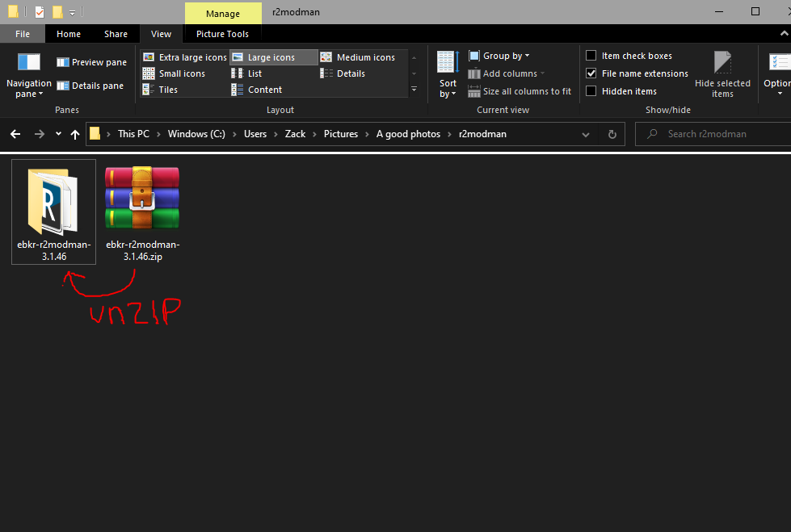791x532 pixels.
Task: Click A good photos breadcrumb
Action: 408,134
